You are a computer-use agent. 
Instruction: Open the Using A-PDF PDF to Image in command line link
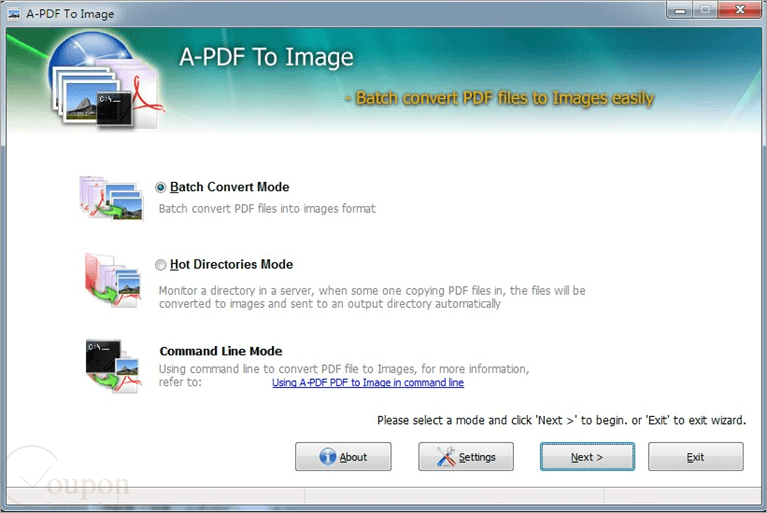coord(368,382)
